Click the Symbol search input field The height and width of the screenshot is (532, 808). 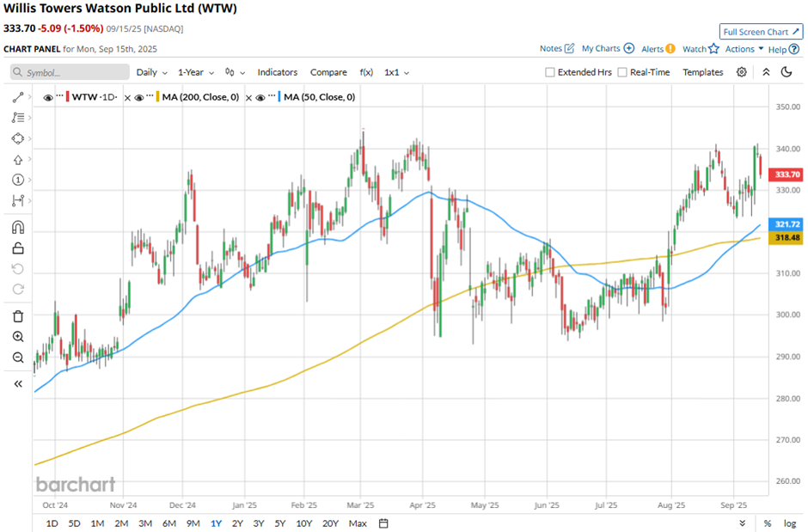click(70, 72)
